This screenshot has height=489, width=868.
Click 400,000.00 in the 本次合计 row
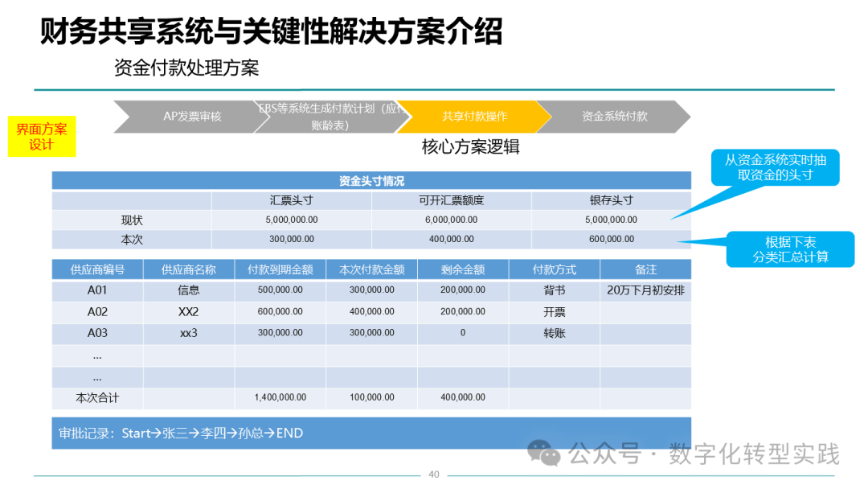(x=463, y=397)
